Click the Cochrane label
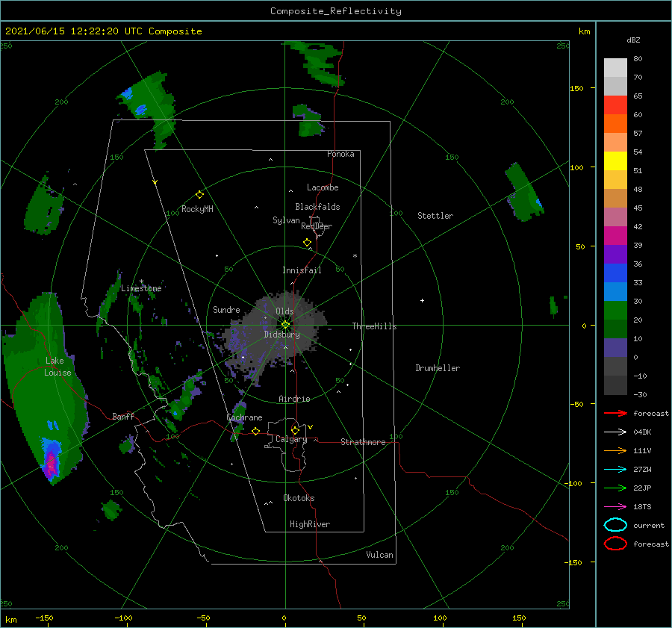The height and width of the screenshot is (628, 672). click(244, 417)
